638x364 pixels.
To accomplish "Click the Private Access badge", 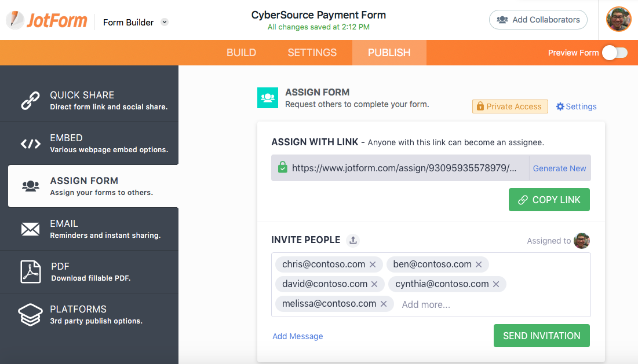I will (510, 106).
